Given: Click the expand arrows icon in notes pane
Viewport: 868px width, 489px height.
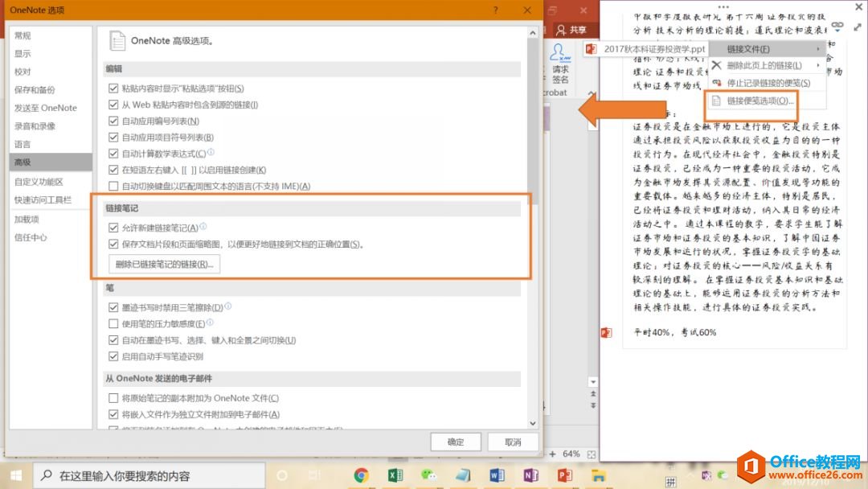Looking at the screenshot, I should click(x=857, y=26).
